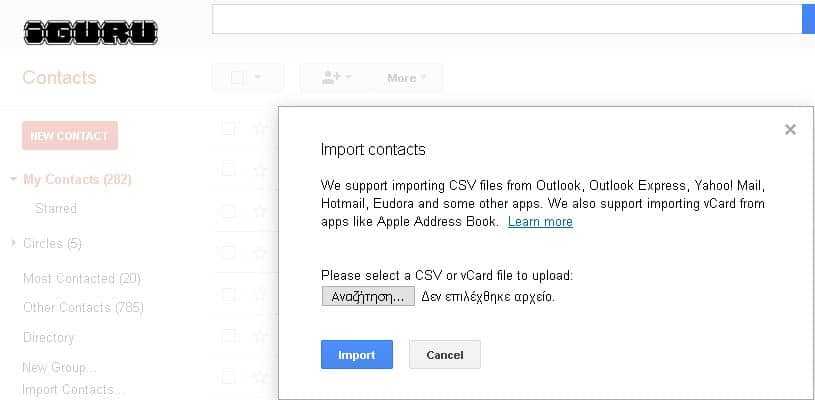
Task: Tick the first contact's checkbox
Action: tap(228, 128)
